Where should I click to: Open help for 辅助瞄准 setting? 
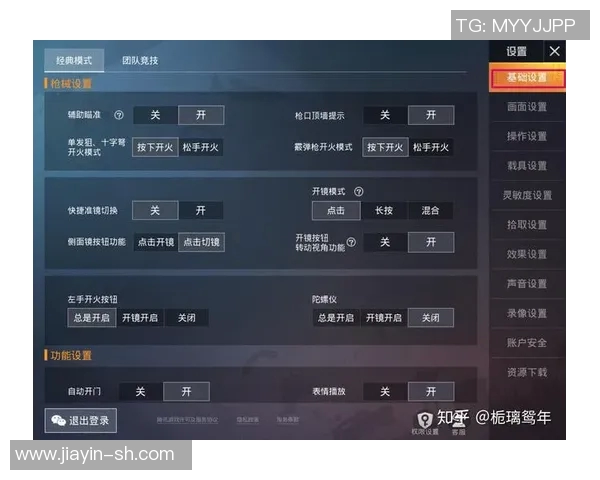point(119,115)
